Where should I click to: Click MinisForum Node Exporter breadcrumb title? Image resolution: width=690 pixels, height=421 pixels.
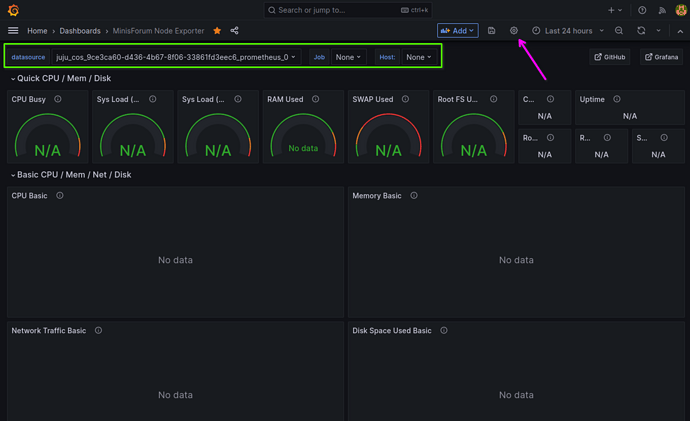(158, 31)
